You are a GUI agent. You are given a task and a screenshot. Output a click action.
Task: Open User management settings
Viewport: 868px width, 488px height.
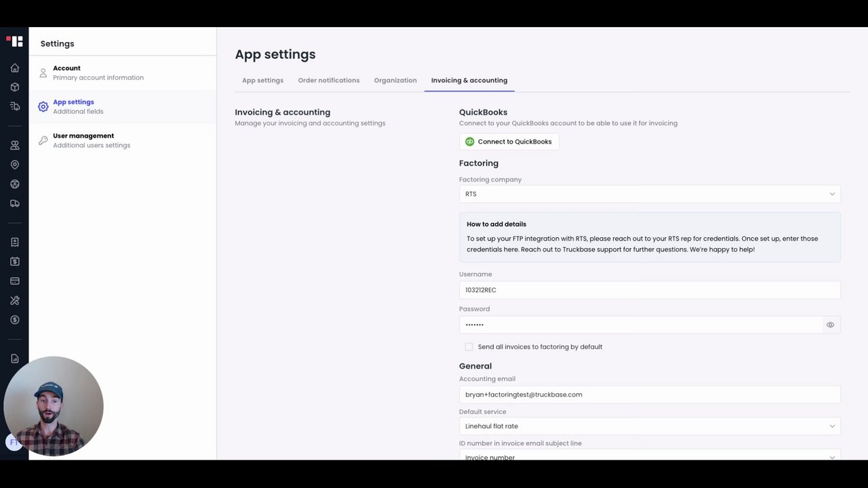click(83, 140)
